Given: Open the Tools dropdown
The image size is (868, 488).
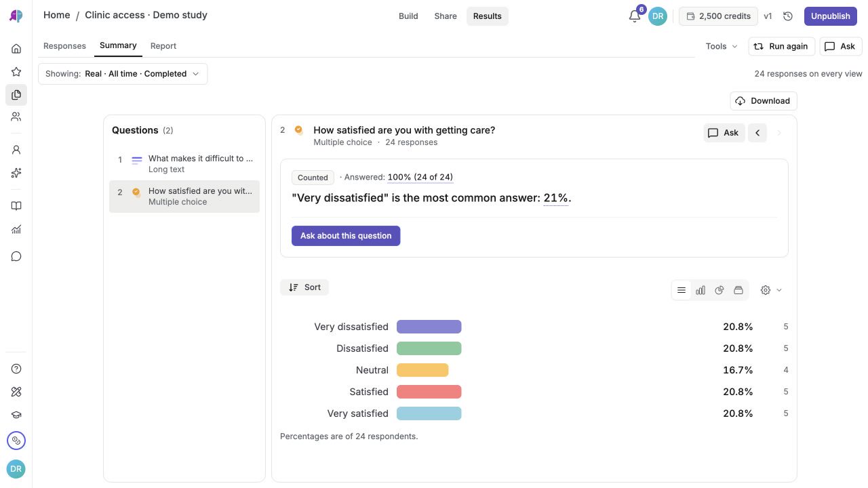Looking at the screenshot, I should click(x=722, y=46).
